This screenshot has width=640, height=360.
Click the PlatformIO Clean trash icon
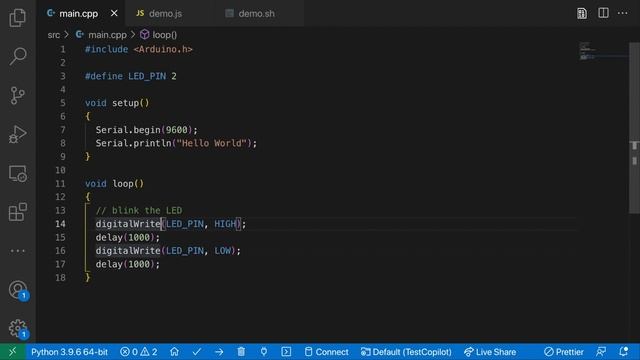241,351
